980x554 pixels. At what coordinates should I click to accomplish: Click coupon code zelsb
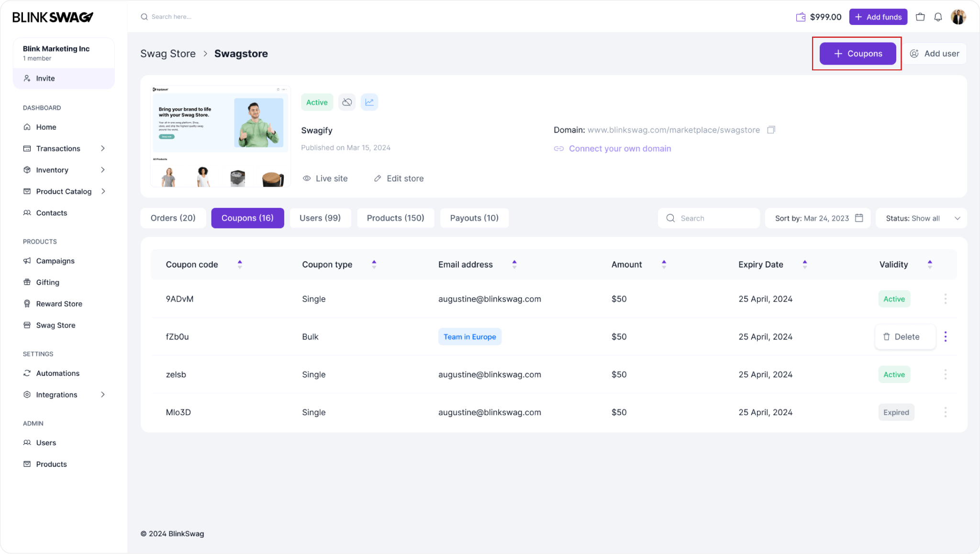click(176, 374)
